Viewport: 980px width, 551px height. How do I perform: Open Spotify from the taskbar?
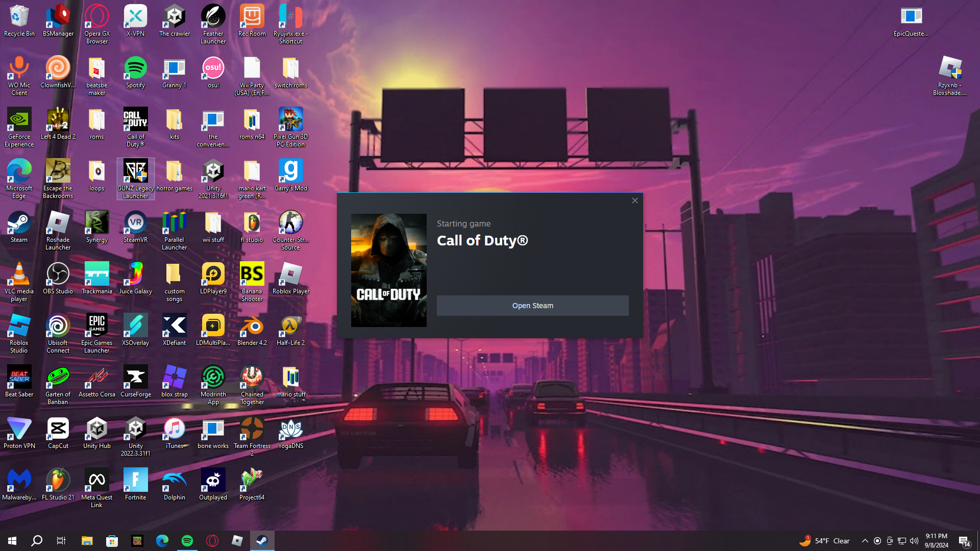point(187,541)
